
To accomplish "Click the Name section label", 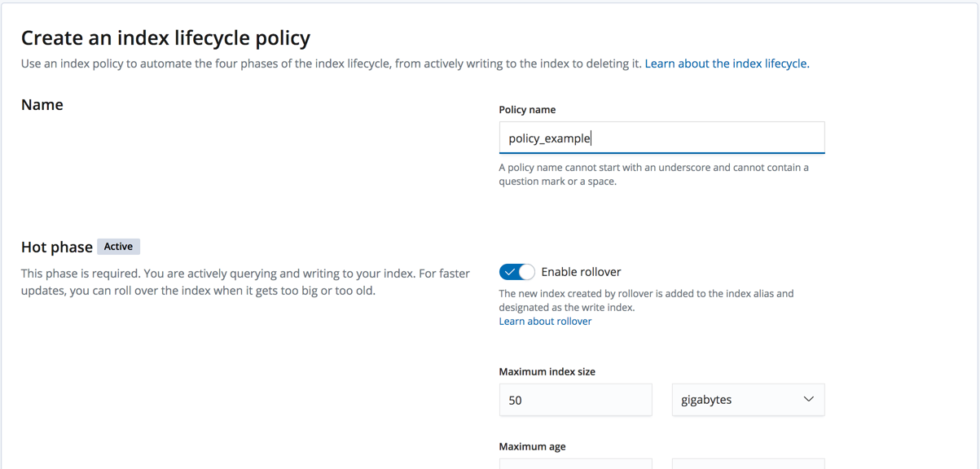I will point(42,104).
